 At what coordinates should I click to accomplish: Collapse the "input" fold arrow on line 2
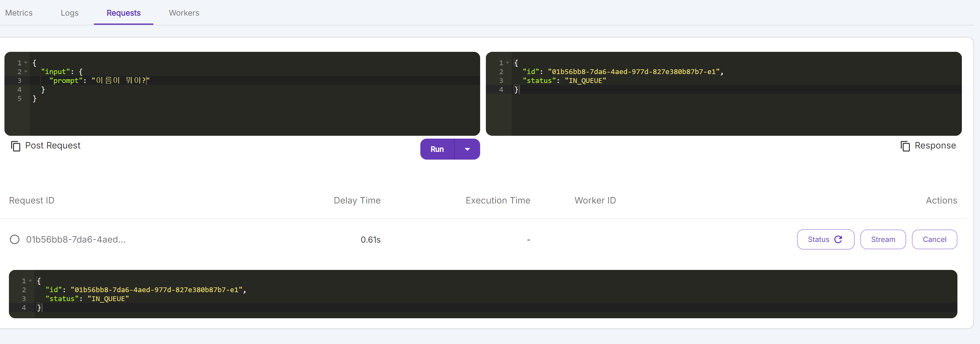coord(26,72)
